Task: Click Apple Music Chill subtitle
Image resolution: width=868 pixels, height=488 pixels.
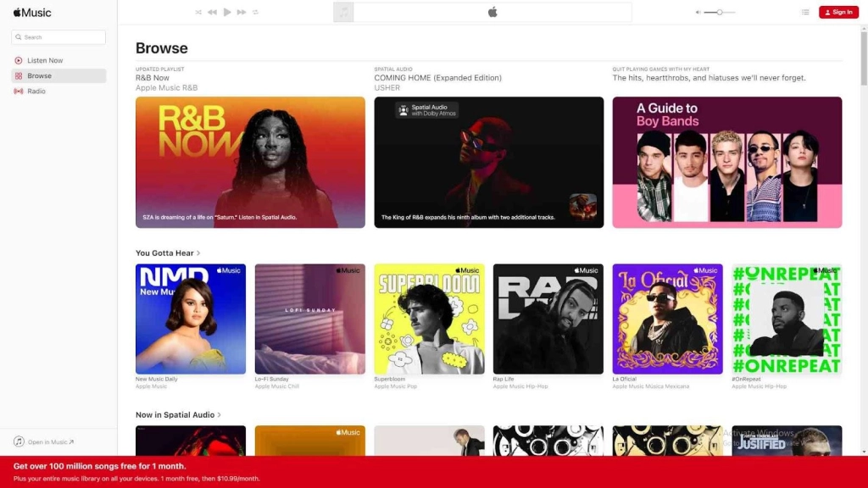Action: tap(277, 386)
